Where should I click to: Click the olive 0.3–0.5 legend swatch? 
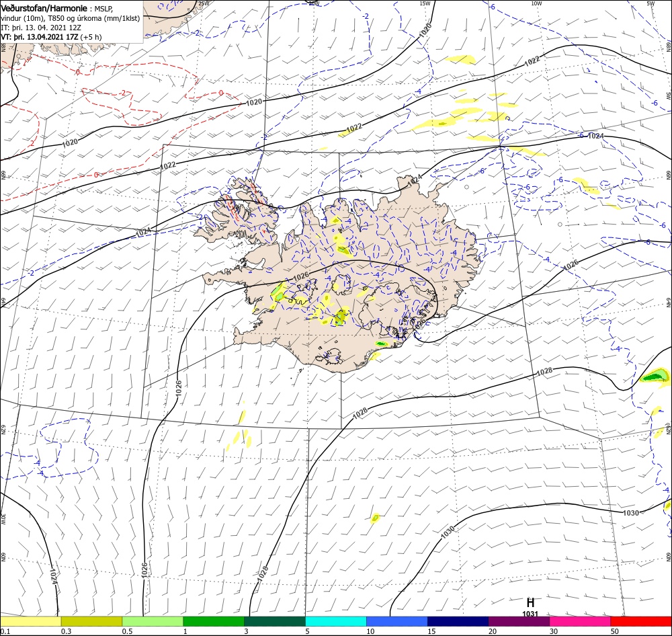(91, 621)
